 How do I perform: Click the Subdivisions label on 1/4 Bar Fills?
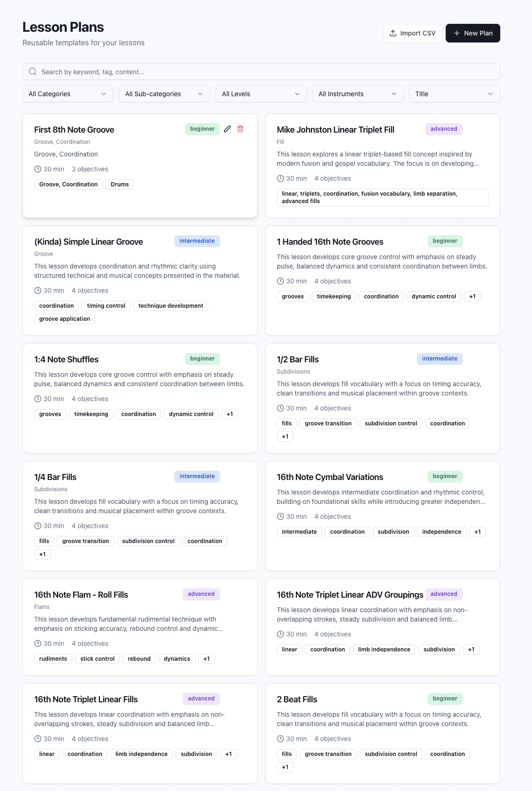coord(50,489)
